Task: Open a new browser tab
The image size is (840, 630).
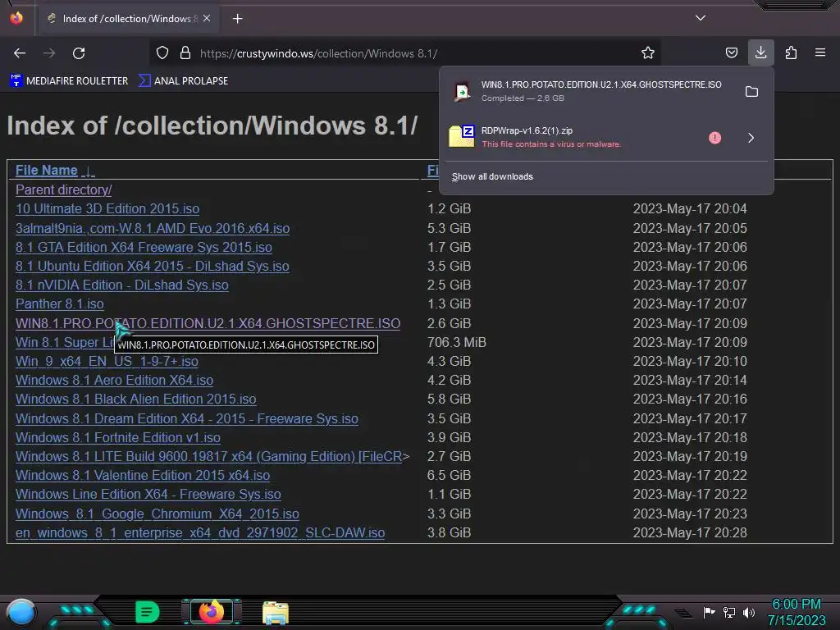Action: point(237,19)
